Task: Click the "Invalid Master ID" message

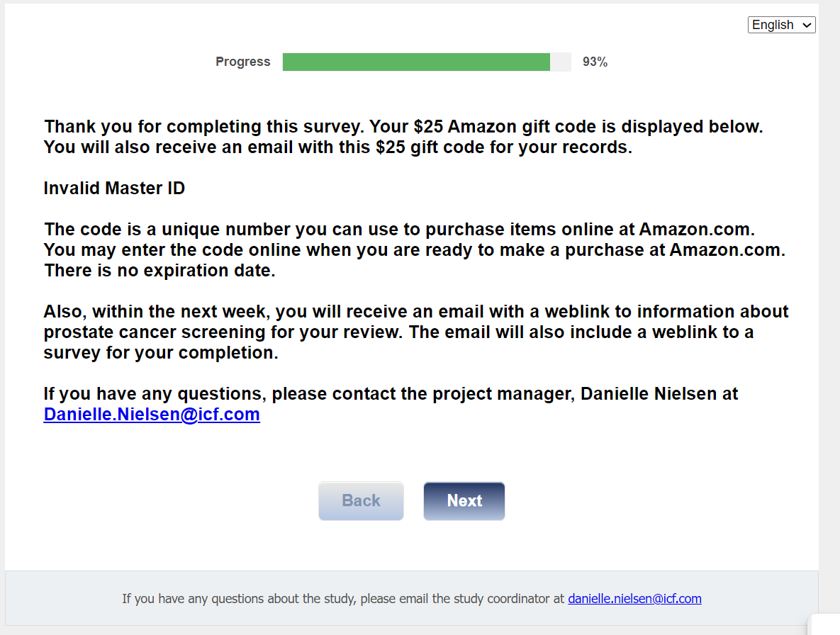Action: (114, 189)
